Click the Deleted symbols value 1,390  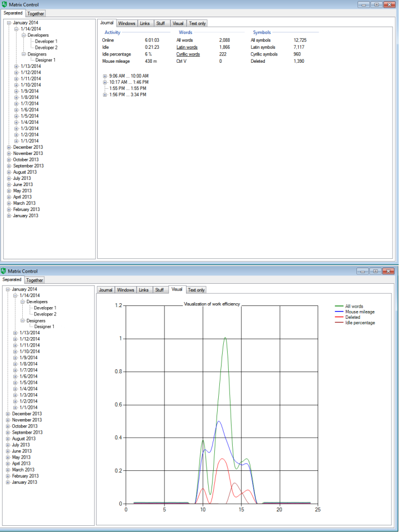299,62
